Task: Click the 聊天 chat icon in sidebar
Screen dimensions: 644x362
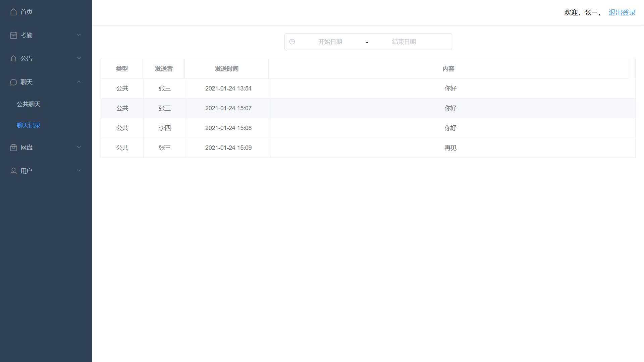Action: click(x=14, y=82)
